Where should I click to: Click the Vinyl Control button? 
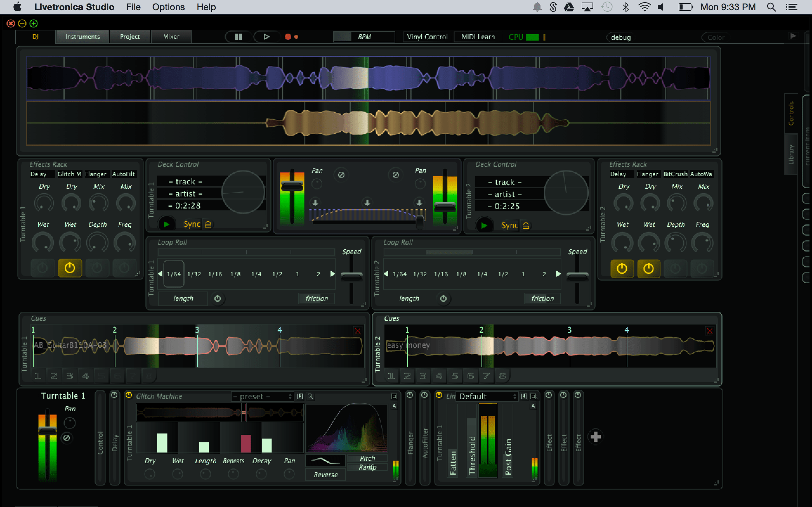coord(427,37)
